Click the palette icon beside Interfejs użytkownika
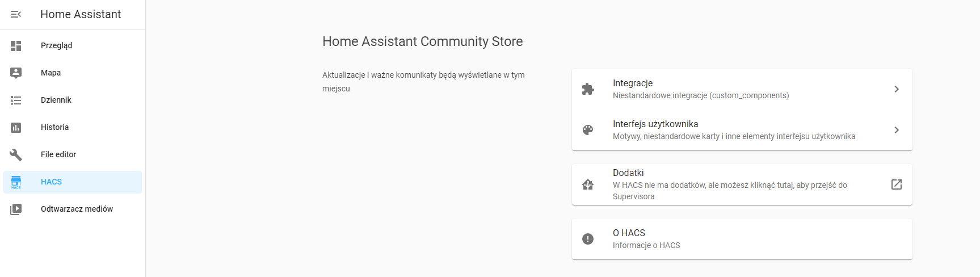 coord(588,130)
